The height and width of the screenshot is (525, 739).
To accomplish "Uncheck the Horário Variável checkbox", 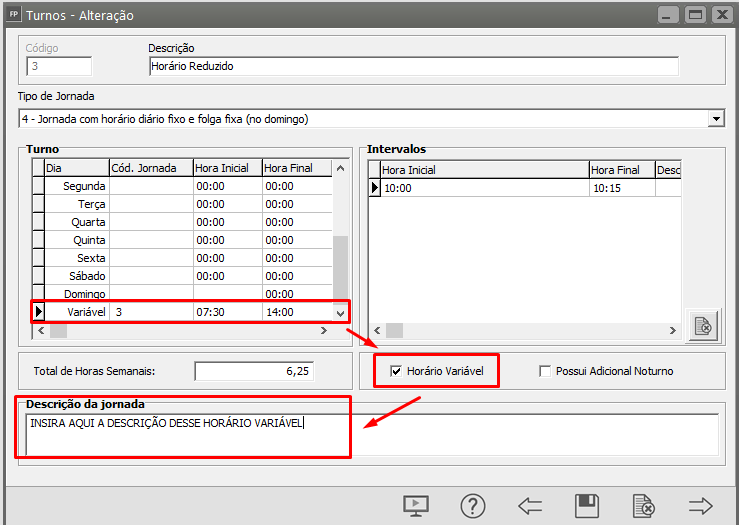I will (396, 371).
